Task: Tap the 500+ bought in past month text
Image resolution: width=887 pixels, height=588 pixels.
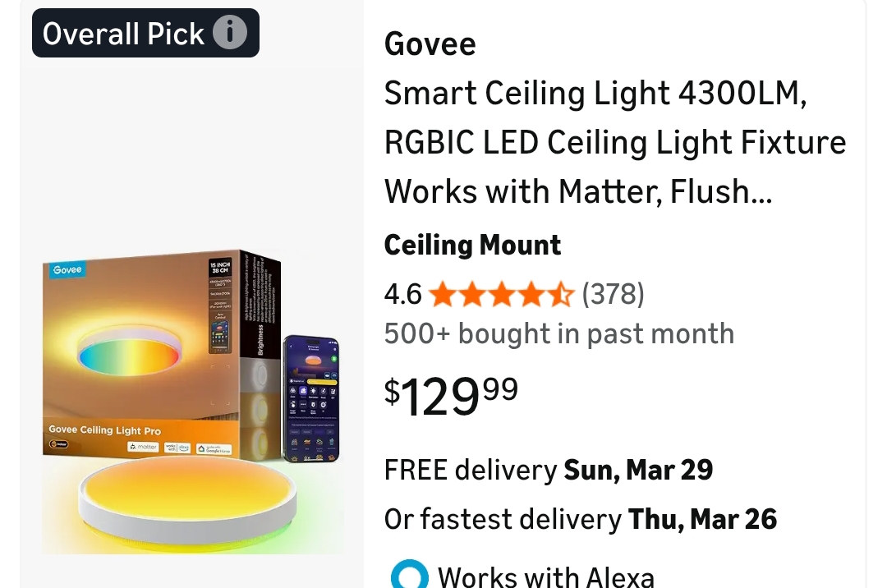Action: click(x=558, y=334)
